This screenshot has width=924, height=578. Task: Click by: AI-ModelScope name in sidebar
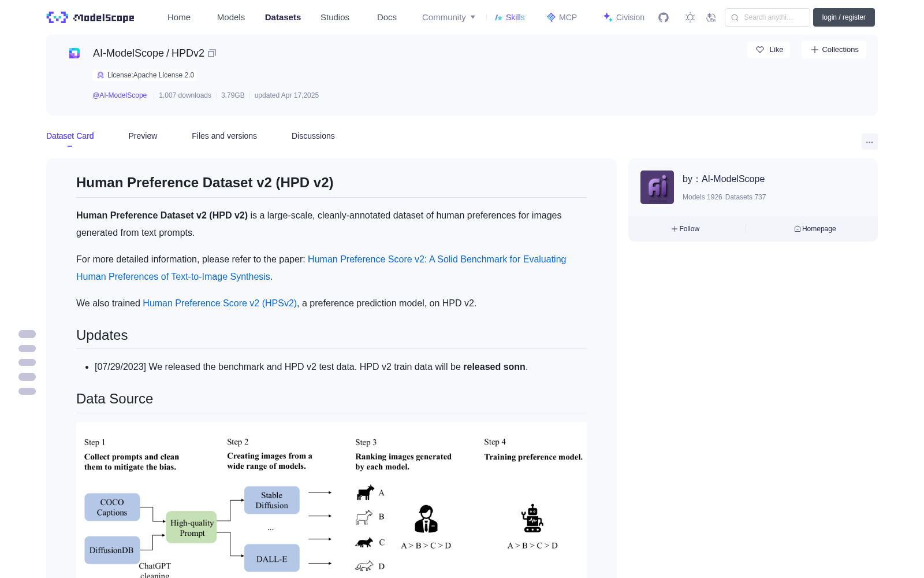724,179
